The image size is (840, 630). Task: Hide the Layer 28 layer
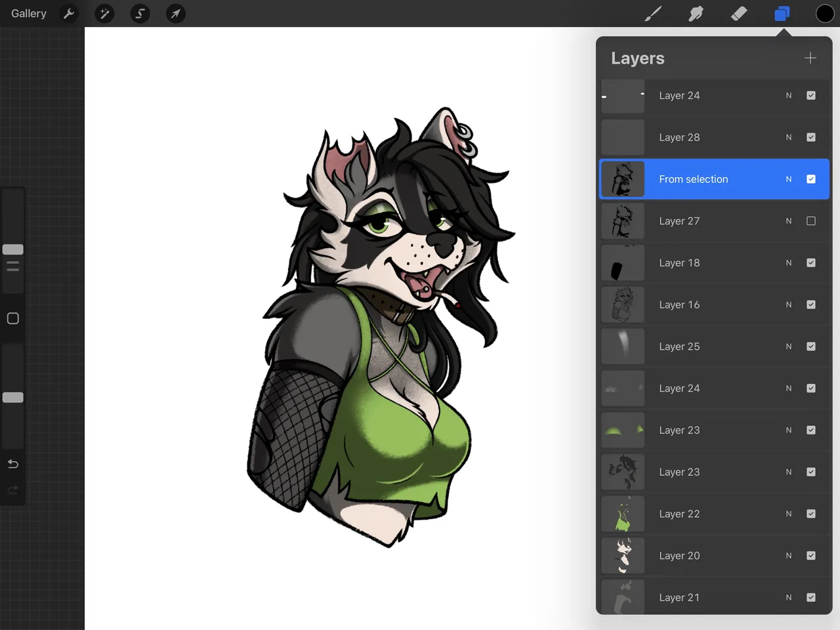(x=811, y=137)
